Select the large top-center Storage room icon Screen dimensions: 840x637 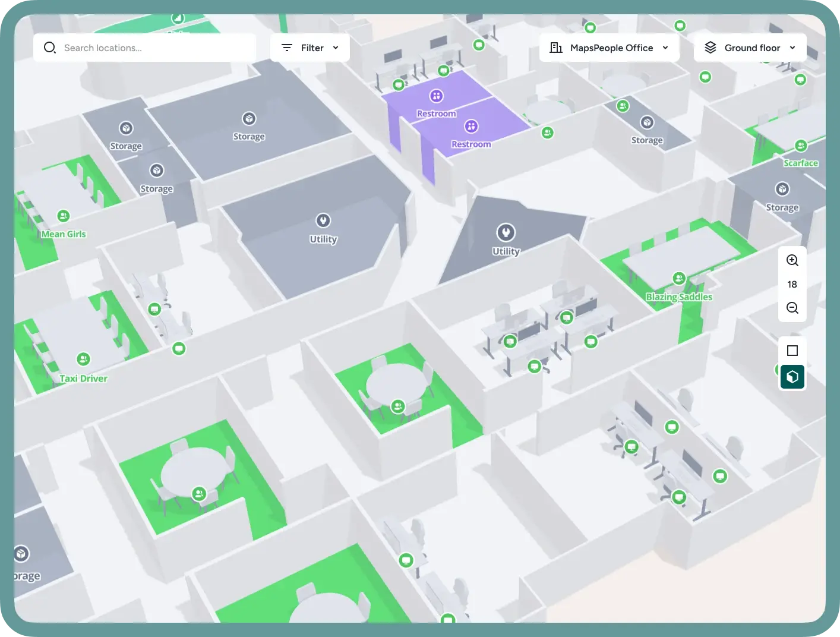[x=249, y=119]
